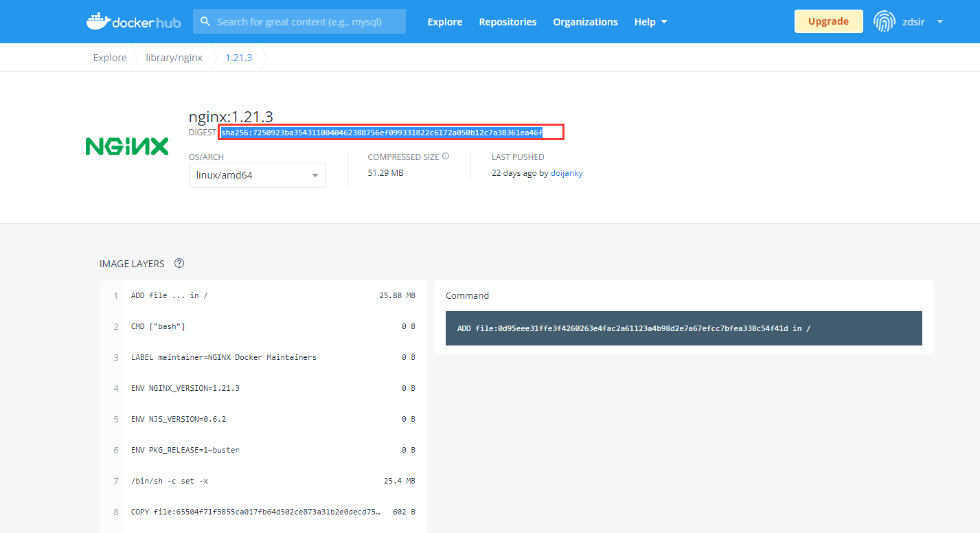Click the fingerprint user avatar icon
Viewport: 980px width, 533px height.
[x=884, y=21]
